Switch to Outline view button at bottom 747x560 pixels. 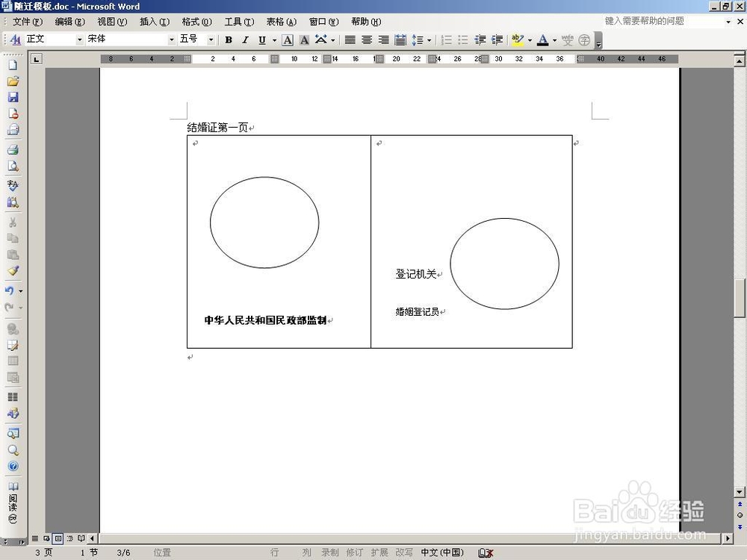(69, 538)
